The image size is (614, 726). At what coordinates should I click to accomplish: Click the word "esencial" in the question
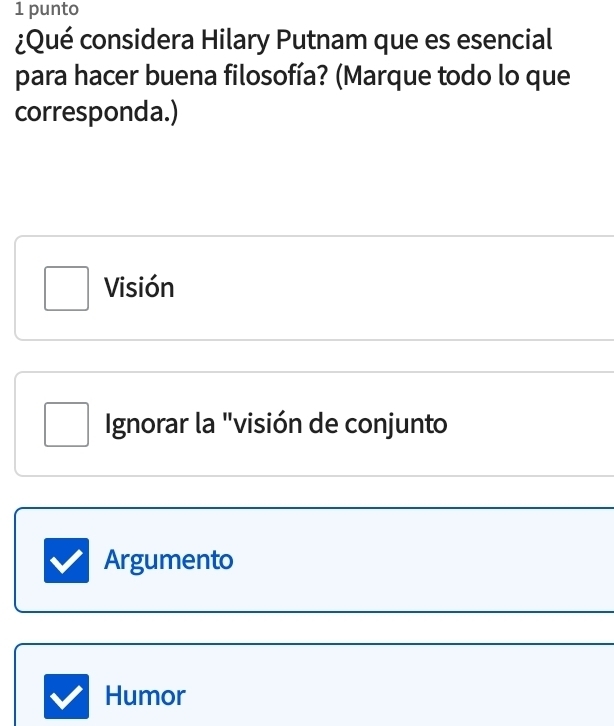tap(500, 42)
